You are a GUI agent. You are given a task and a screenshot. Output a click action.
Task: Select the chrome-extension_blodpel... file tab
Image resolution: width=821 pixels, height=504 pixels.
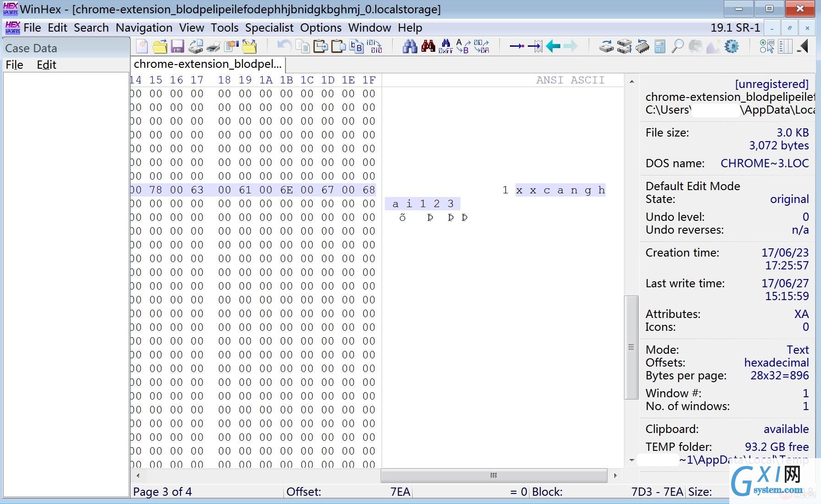(x=208, y=64)
